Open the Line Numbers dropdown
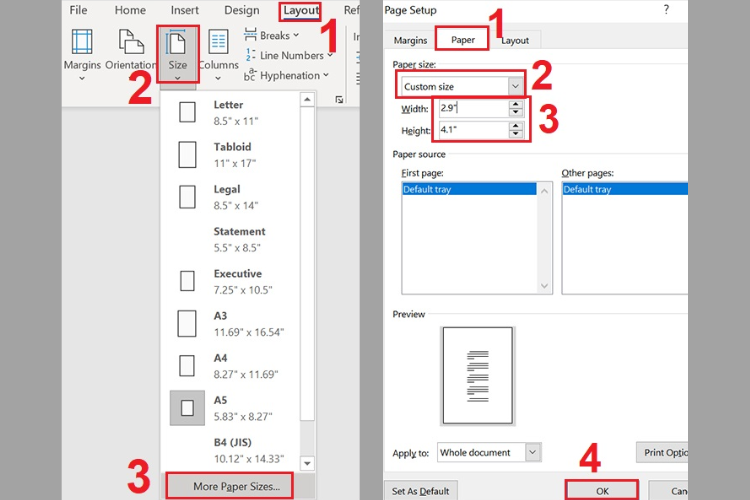This screenshot has height=500, width=750. point(288,56)
